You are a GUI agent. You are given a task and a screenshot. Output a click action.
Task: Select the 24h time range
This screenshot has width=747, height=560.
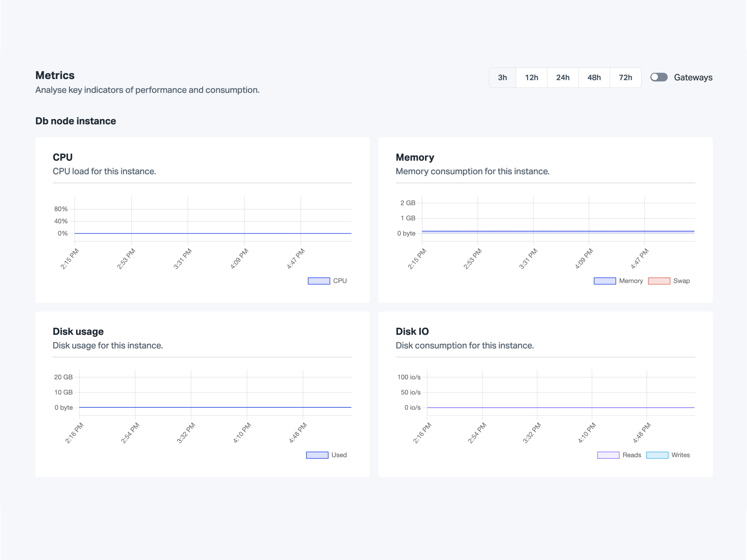pos(563,78)
